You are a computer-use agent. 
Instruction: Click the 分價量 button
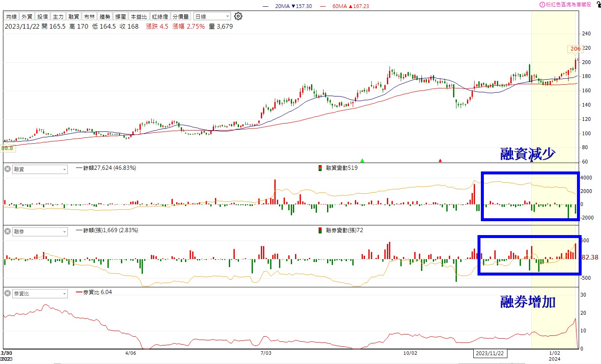[181, 16]
